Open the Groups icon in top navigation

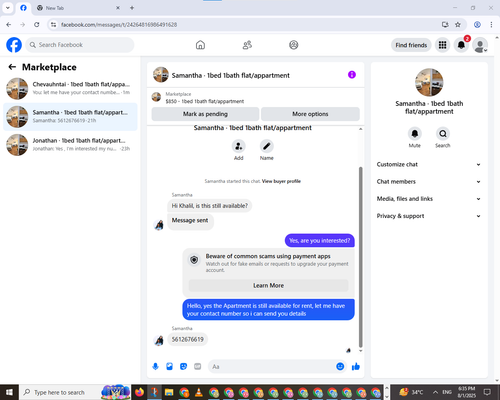coord(294,45)
